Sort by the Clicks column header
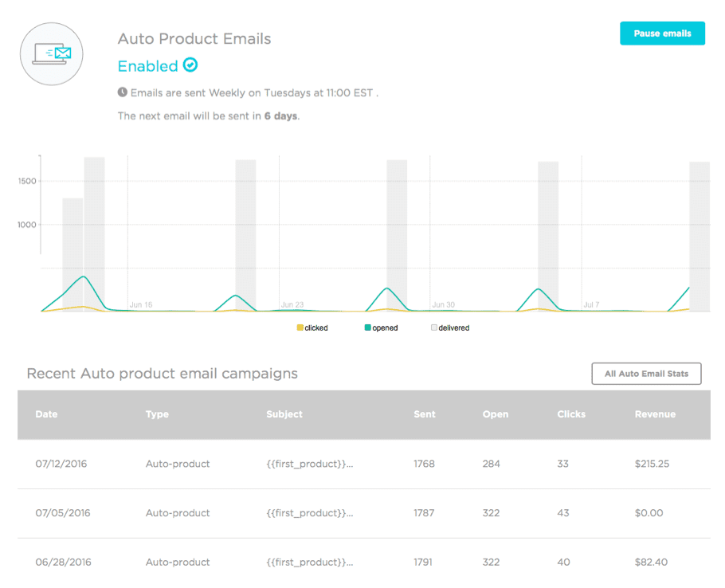 [571, 414]
